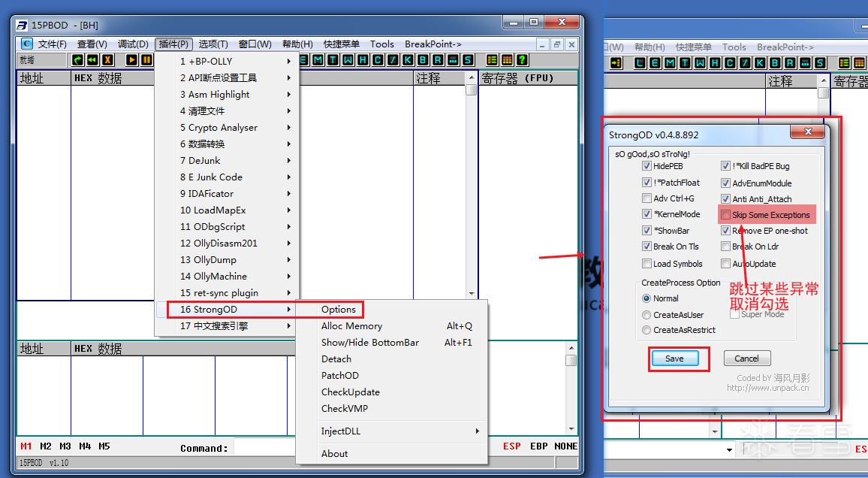Screen dimensions: 868x478
Task: Open Run trace via the three-dots icon, 15PBOD window
Action: (453, 60)
